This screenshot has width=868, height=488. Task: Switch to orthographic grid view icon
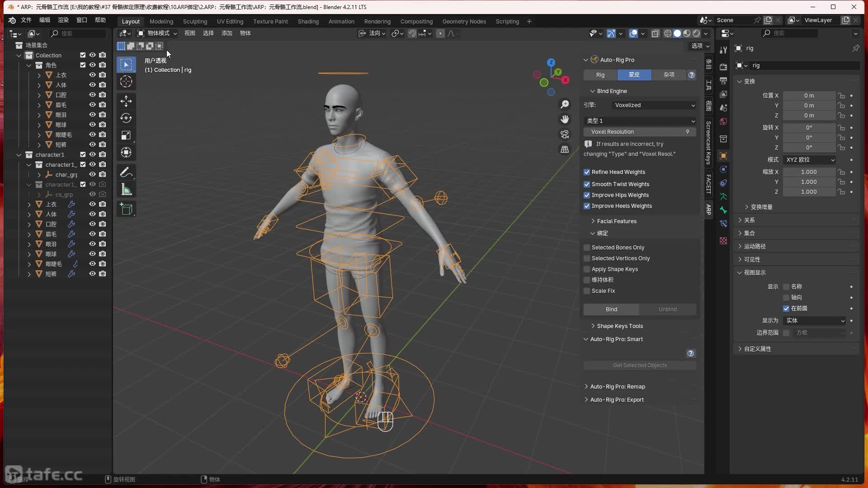click(565, 149)
